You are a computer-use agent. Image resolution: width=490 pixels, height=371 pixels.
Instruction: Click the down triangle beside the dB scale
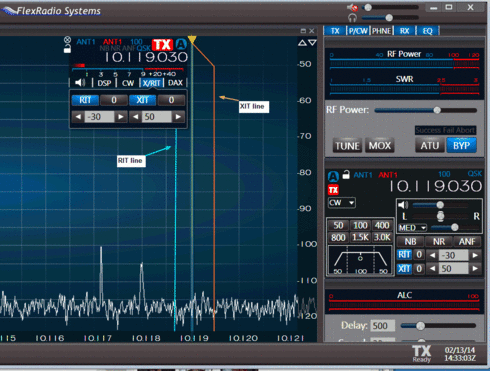pyautogui.click(x=312, y=43)
